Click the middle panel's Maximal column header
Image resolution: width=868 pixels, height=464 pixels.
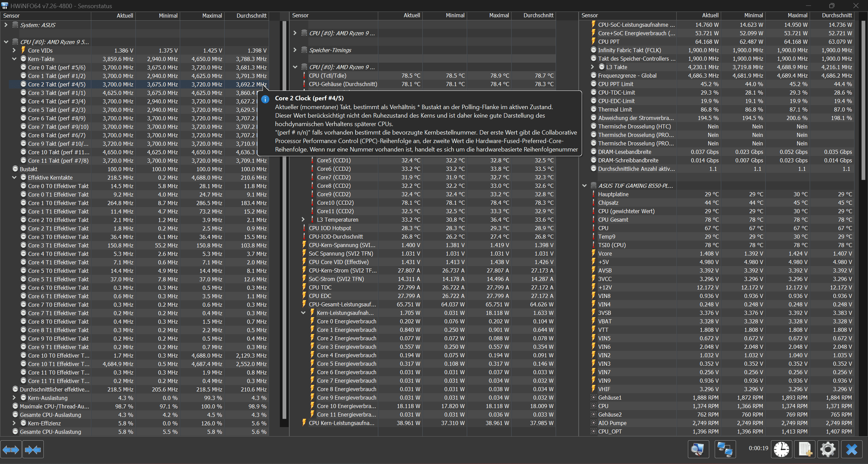(489, 16)
